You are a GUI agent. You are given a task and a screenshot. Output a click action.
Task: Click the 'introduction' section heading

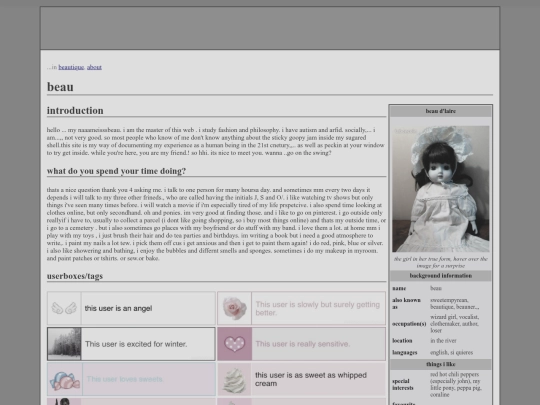pyautogui.click(x=75, y=111)
